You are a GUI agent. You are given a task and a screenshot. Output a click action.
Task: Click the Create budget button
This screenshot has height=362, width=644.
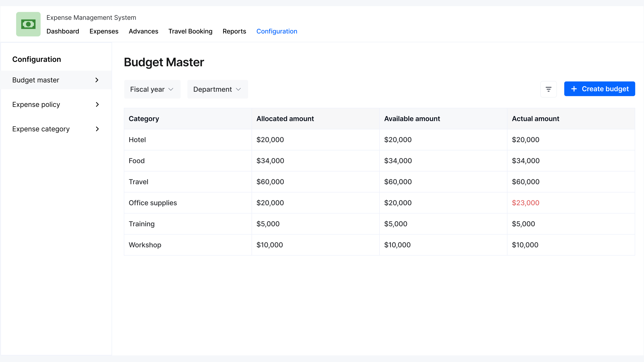(x=599, y=89)
